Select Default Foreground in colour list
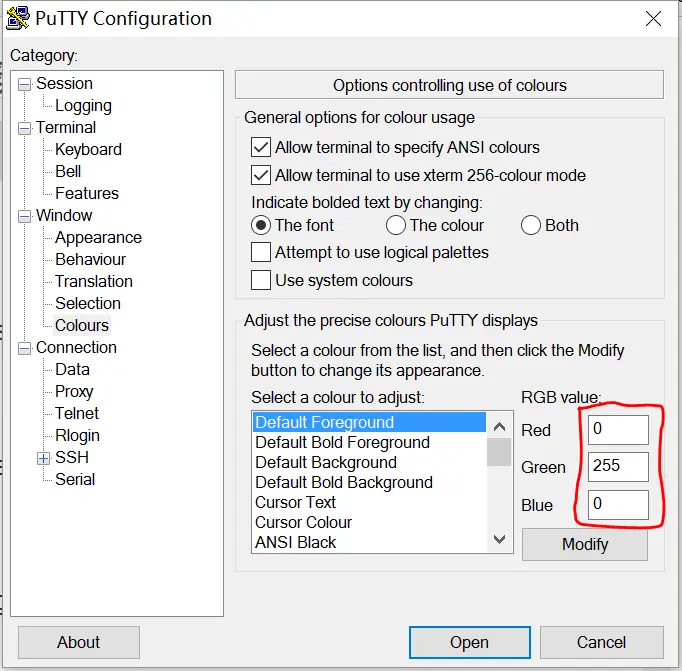 coord(369,422)
